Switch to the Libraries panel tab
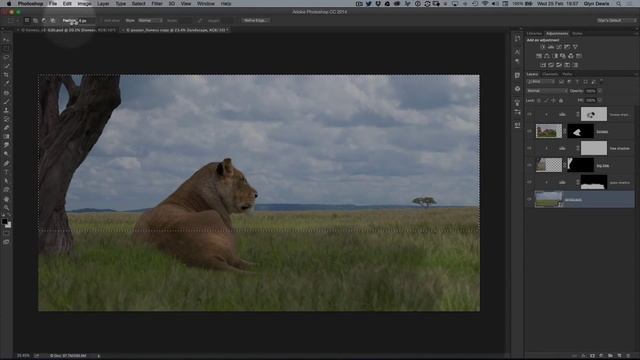Image resolution: width=640 pixels, height=360 pixels. click(534, 33)
